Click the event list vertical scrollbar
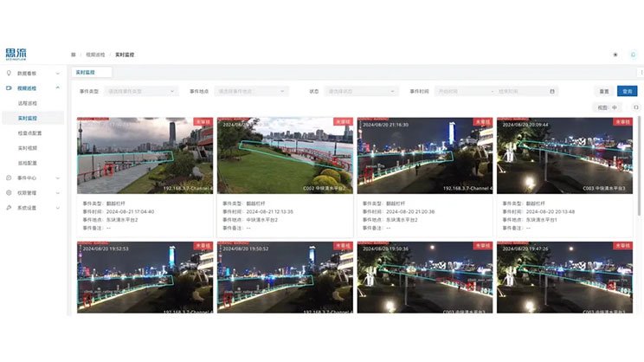This screenshot has height=362, width=644. (x=639, y=166)
